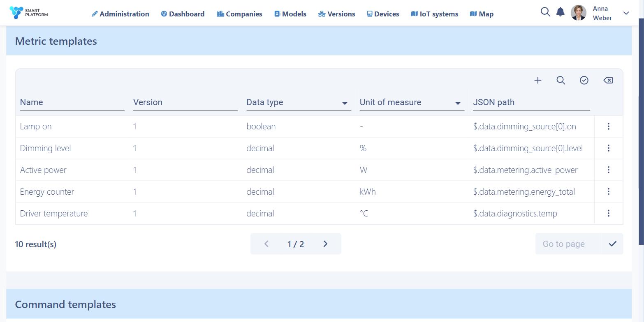Open row actions for Driver temperature
The width and height of the screenshot is (644, 322).
tap(608, 214)
